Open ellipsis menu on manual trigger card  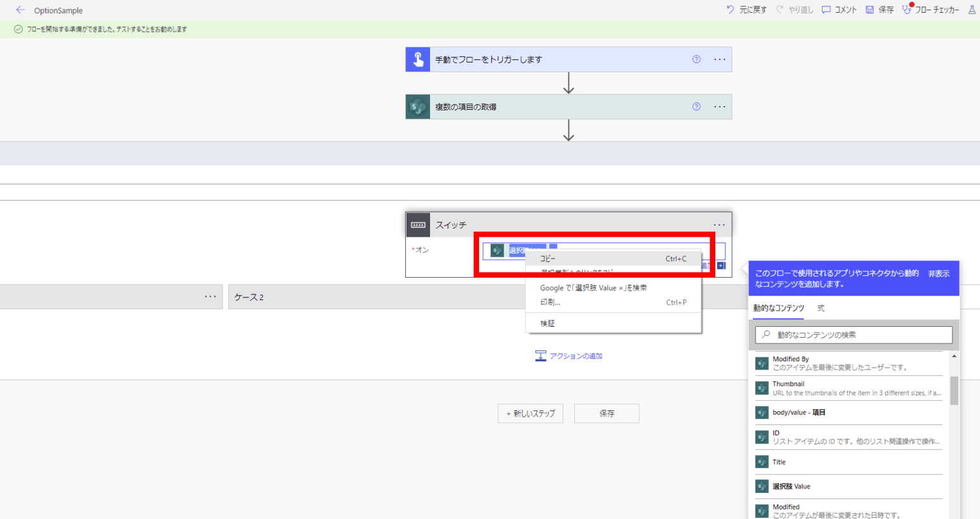click(720, 59)
